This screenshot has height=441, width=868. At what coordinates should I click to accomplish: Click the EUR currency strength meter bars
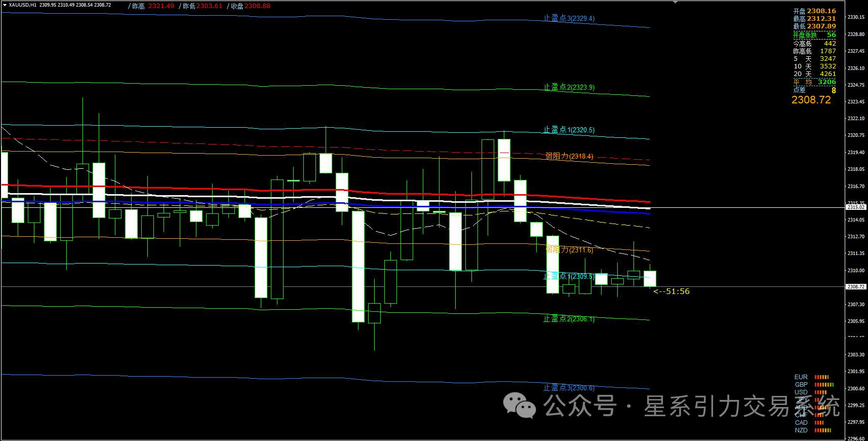click(x=821, y=377)
